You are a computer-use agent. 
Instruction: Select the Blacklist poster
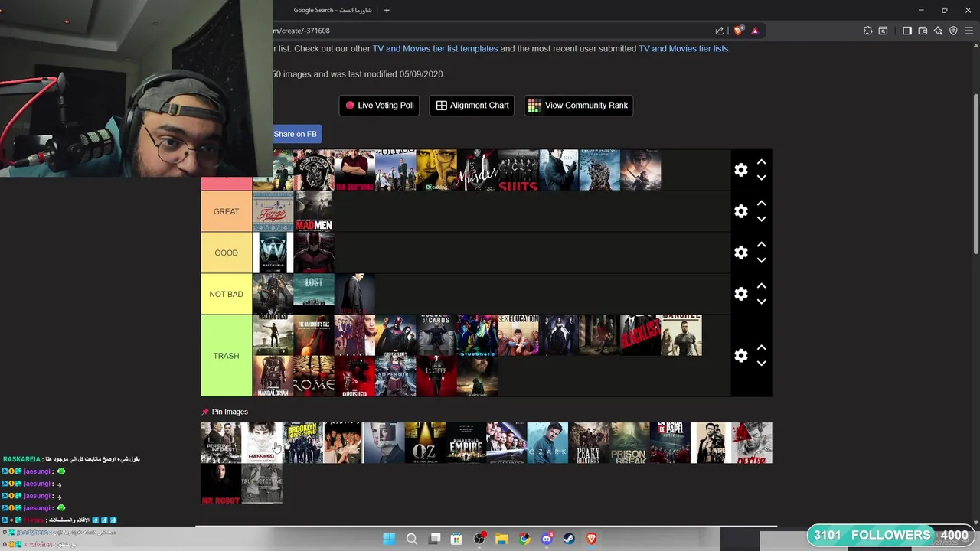click(640, 335)
